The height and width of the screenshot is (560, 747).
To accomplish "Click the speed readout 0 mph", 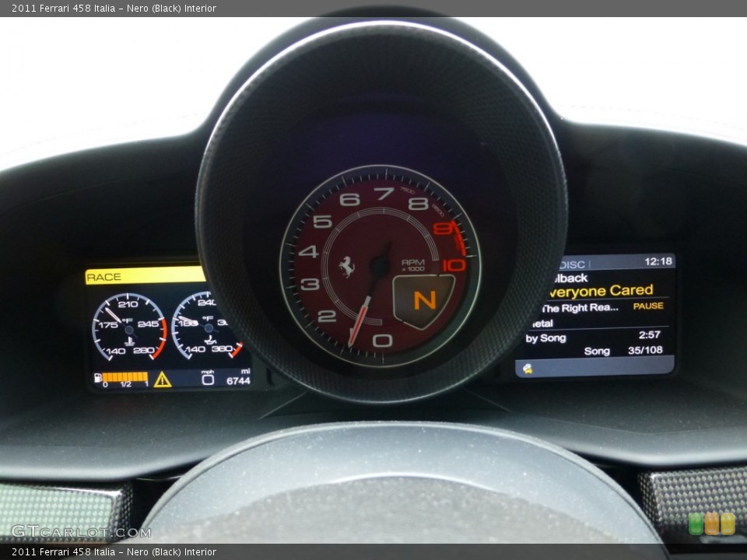I will (208, 379).
